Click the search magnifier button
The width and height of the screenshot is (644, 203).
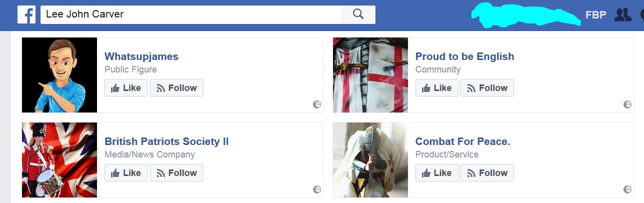click(x=358, y=14)
